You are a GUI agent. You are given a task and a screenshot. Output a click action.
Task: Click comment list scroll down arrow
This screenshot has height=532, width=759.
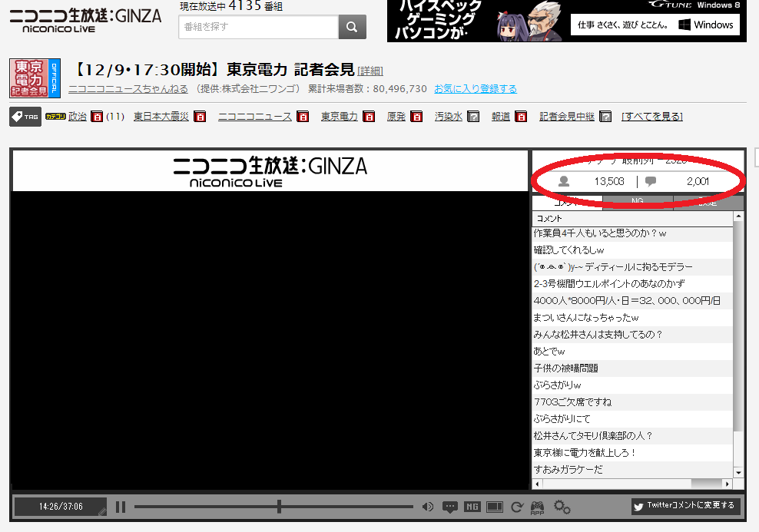click(738, 473)
